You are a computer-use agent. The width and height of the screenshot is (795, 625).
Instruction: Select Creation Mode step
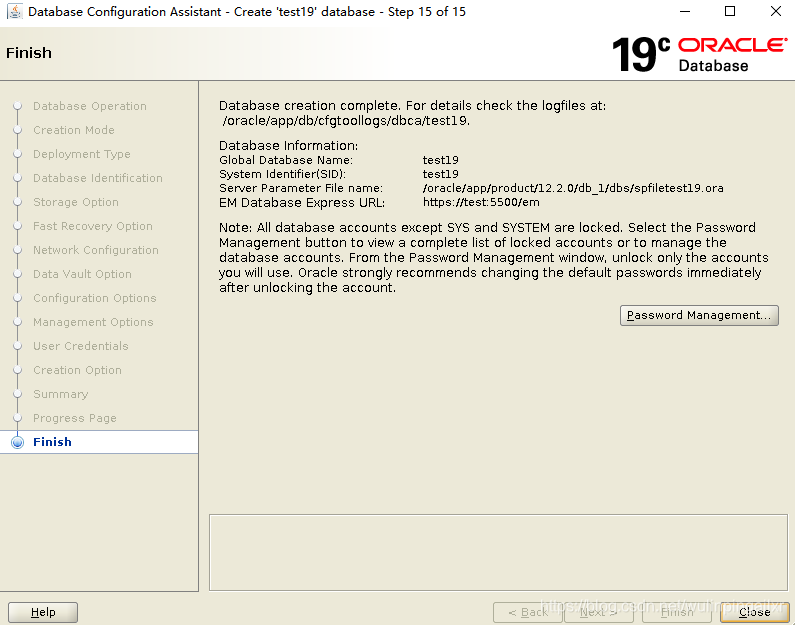pyautogui.click(x=74, y=130)
